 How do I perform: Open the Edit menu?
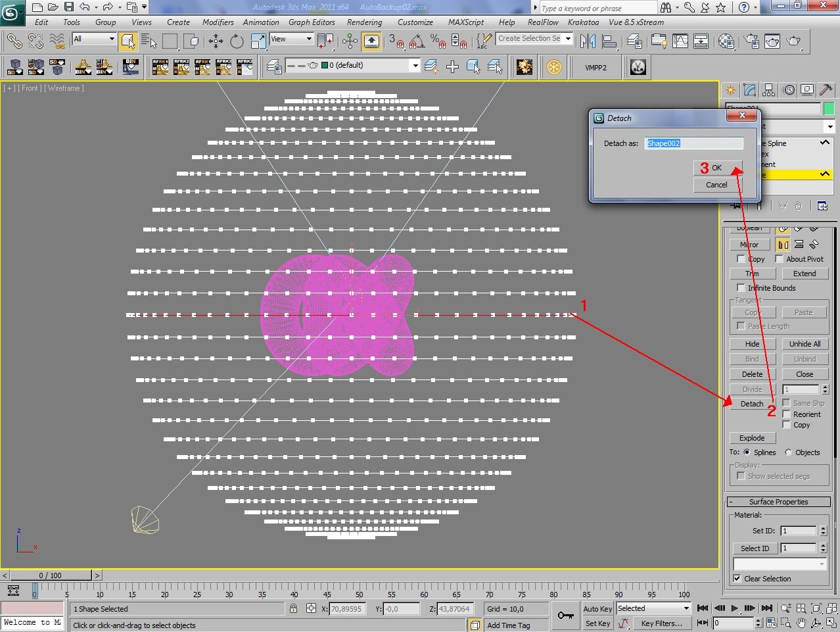point(41,22)
